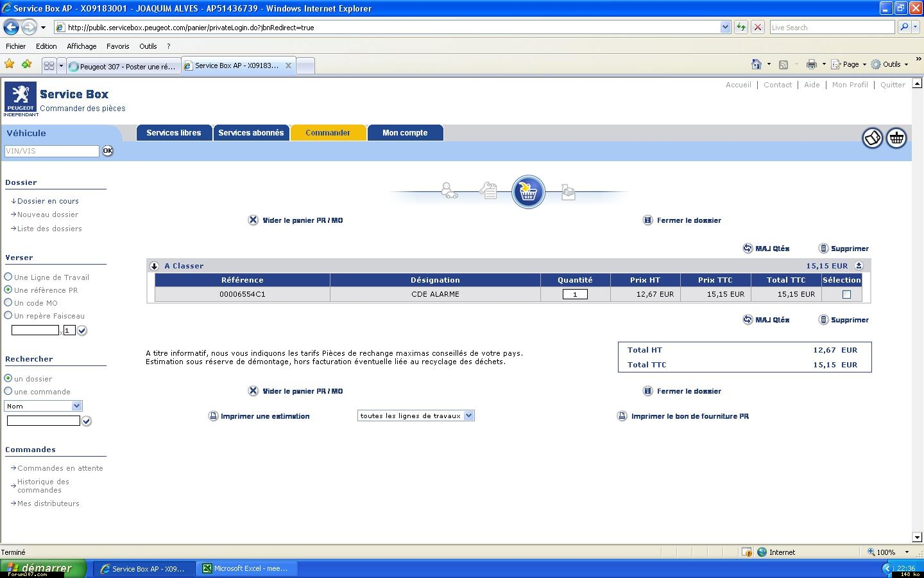
Task: Select the 'Un code MO' radio button
Action: pos(8,302)
